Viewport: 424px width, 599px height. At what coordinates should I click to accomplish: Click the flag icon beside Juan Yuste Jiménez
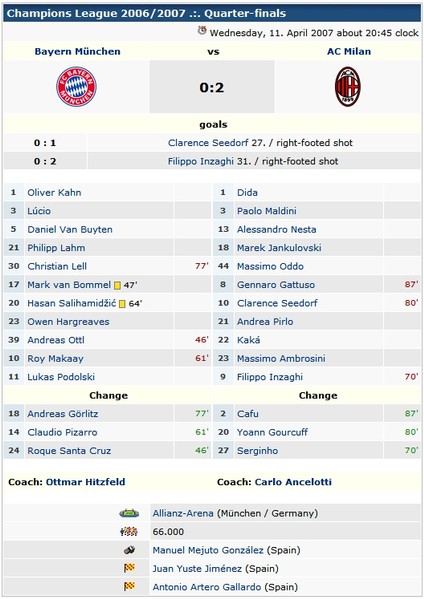pos(129,568)
